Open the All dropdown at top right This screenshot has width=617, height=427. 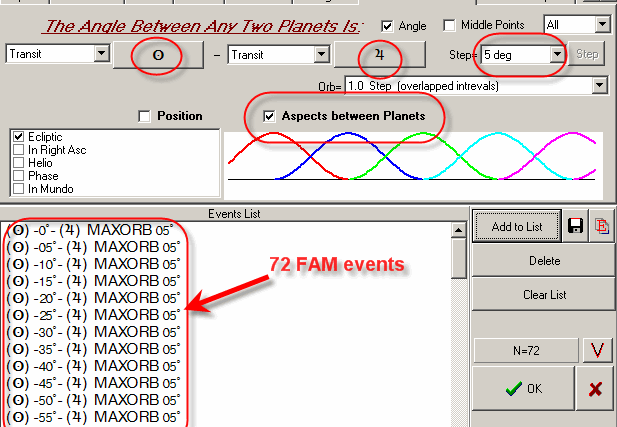600,23
